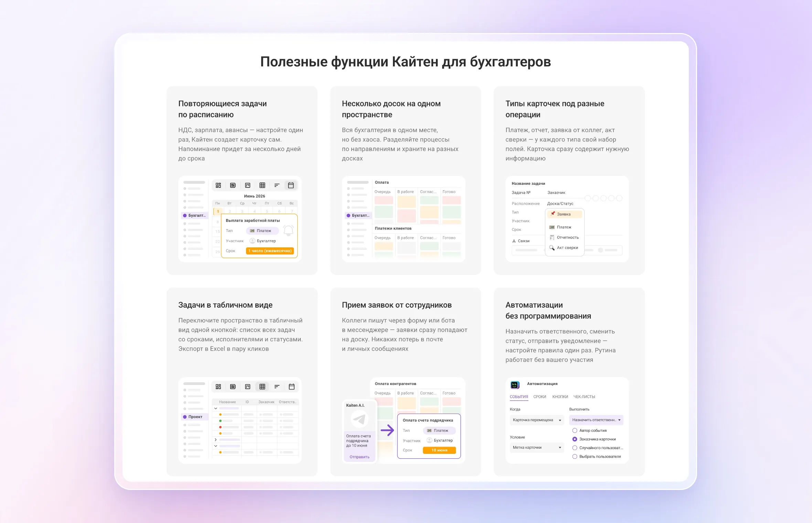The height and width of the screenshot is (523, 812).
Task: Choose Заявка in the type menu
Action: point(565,214)
